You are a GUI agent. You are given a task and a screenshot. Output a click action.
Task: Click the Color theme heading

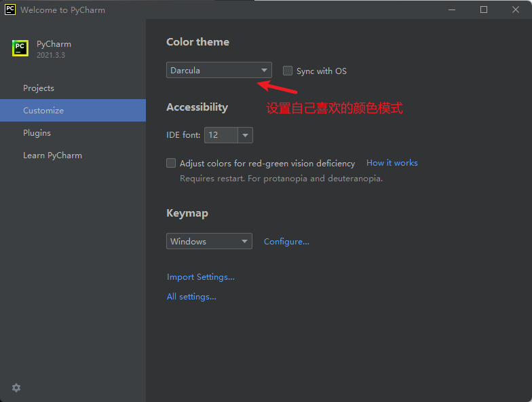click(x=198, y=42)
